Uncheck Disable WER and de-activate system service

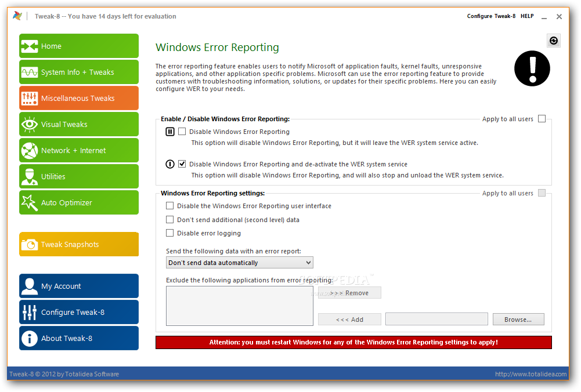(x=182, y=164)
